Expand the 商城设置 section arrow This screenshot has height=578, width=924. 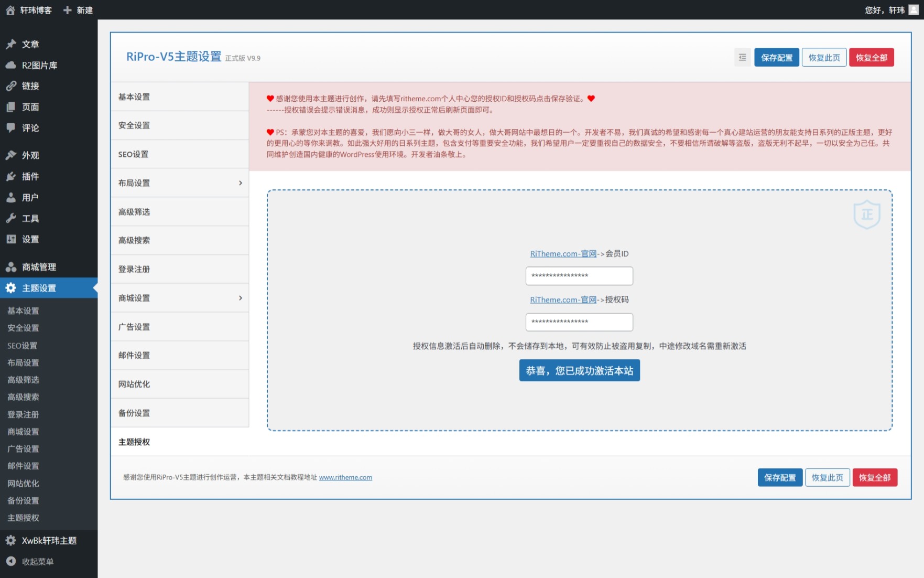(241, 298)
